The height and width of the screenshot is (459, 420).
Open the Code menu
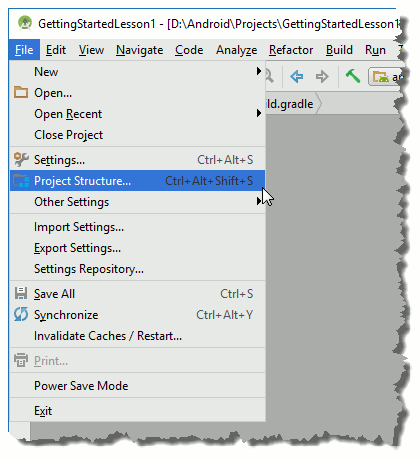point(189,50)
